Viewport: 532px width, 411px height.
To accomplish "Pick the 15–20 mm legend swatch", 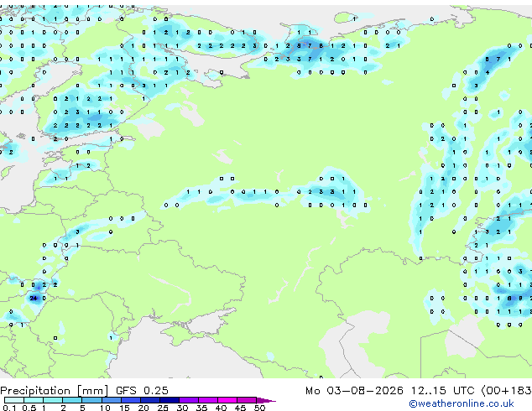I will point(130,400).
